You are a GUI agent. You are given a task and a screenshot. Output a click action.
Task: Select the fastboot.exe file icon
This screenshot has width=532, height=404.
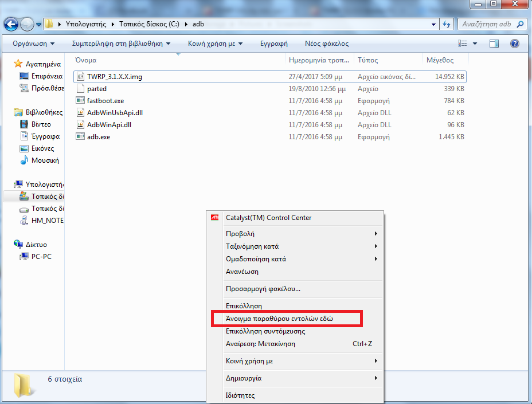tap(81, 101)
